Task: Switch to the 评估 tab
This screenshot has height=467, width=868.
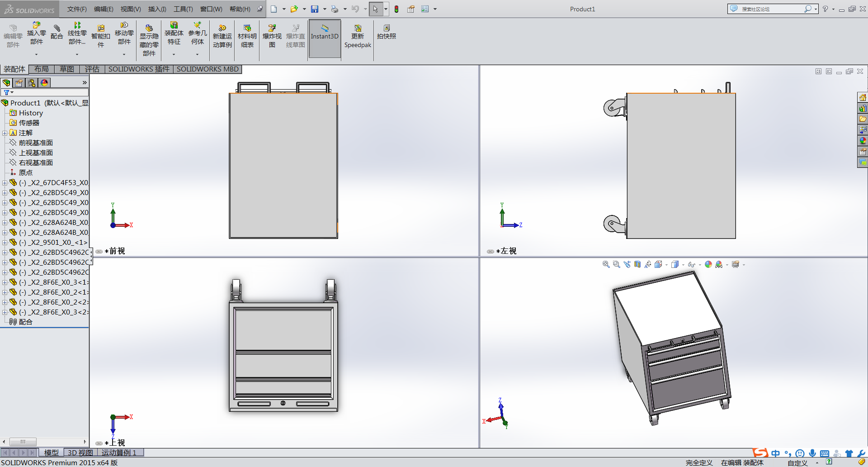Action: point(92,69)
